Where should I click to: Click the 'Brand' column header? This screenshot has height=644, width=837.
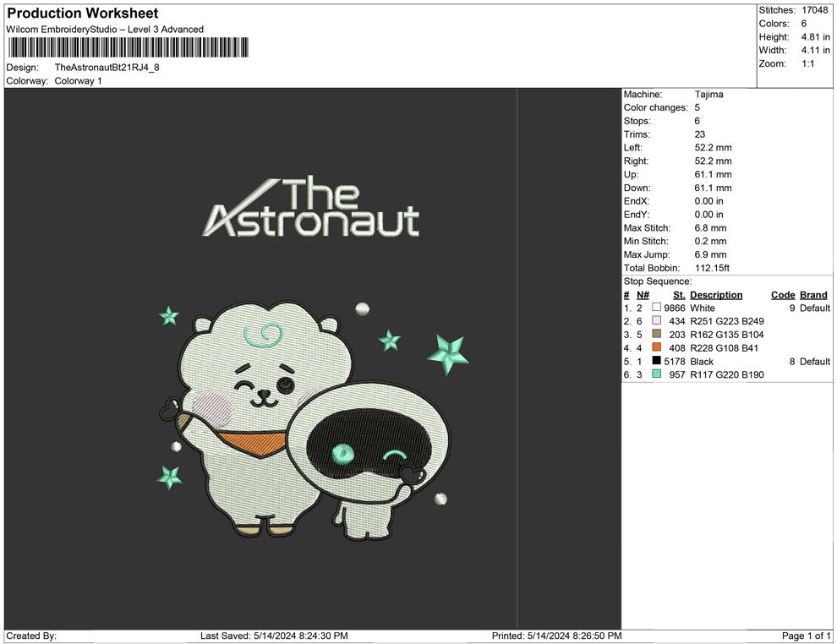(x=813, y=294)
